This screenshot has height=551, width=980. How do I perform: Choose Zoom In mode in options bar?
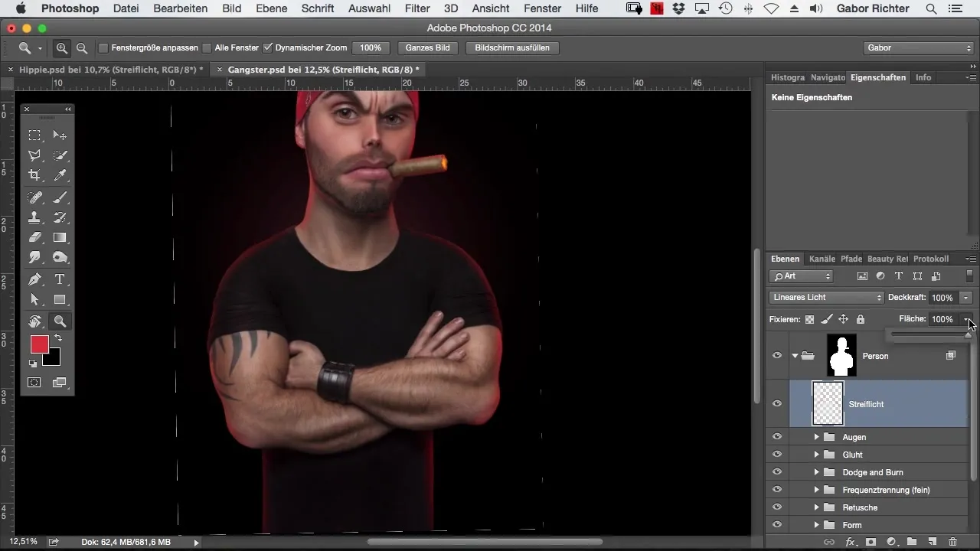pos(62,47)
